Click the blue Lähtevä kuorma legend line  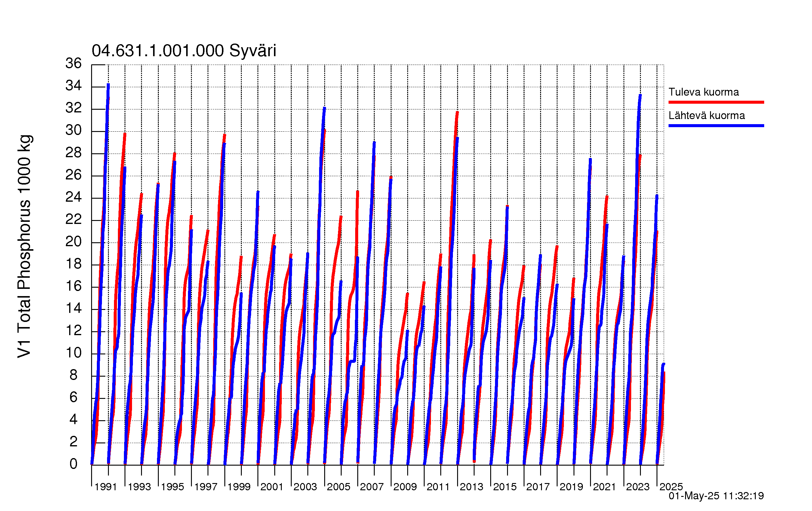pos(716,126)
